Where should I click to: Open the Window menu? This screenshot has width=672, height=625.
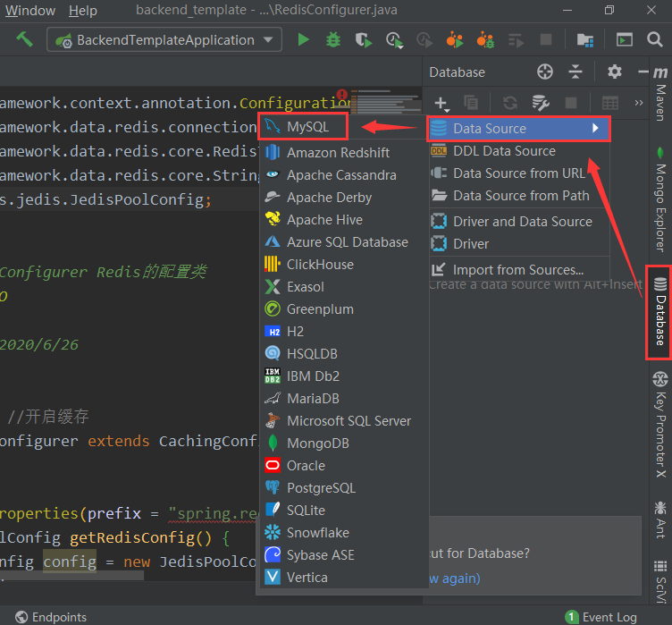pos(30,11)
